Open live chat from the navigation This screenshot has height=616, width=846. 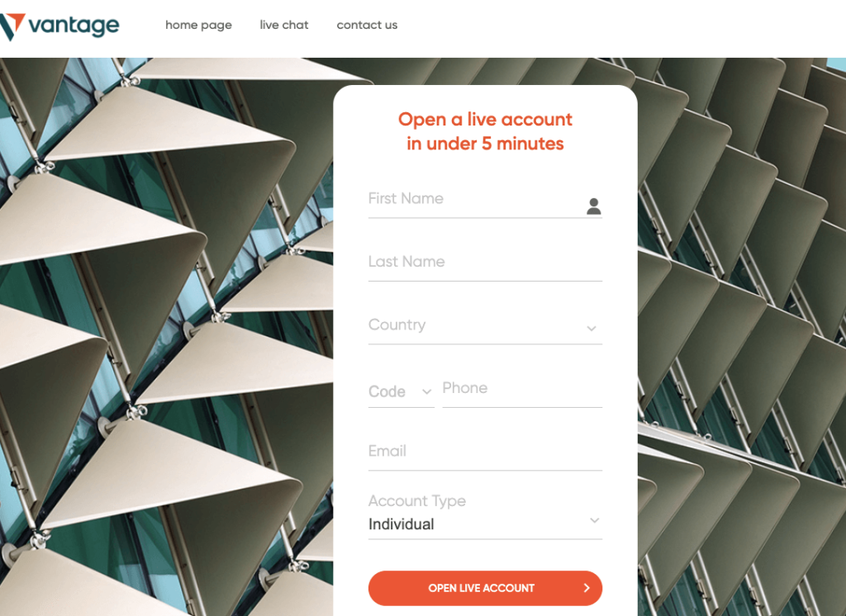[284, 25]
